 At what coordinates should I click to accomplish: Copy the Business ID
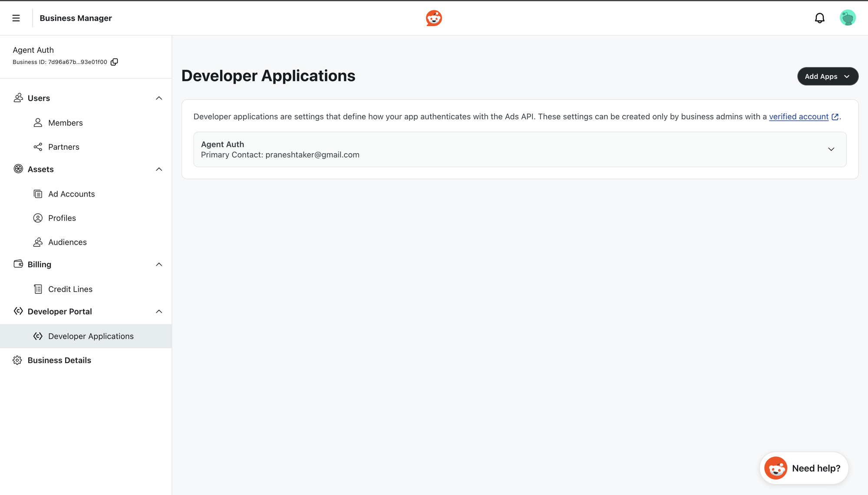pyautogui.click(x=114, y=62)
